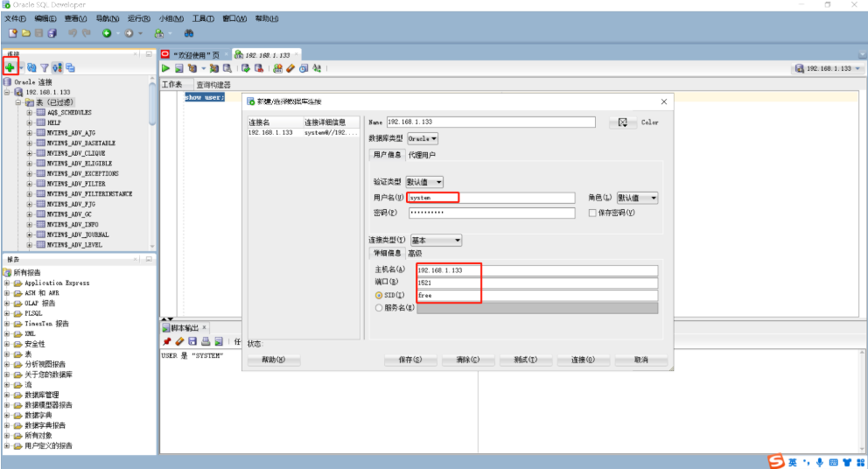Run statement with the green play icon
This screenshot has height=469, width=868.
tap(165, 68)
